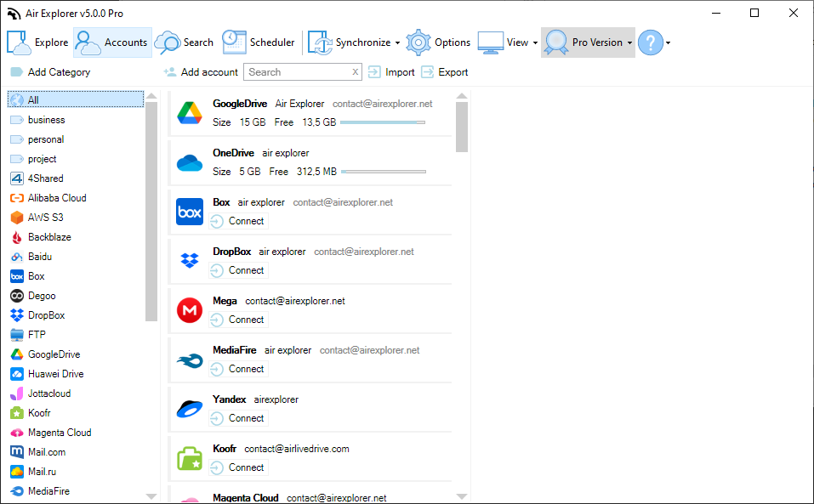Open the Scheduler

259,42
